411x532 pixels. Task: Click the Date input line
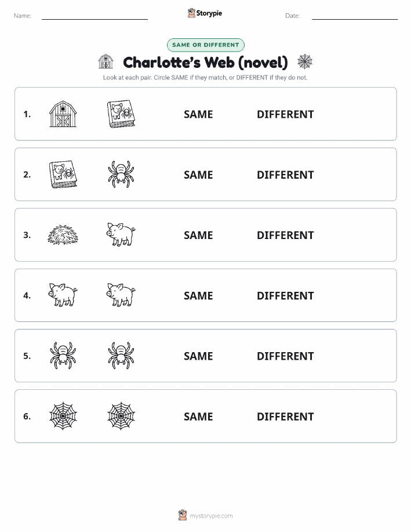click(355, 16)
